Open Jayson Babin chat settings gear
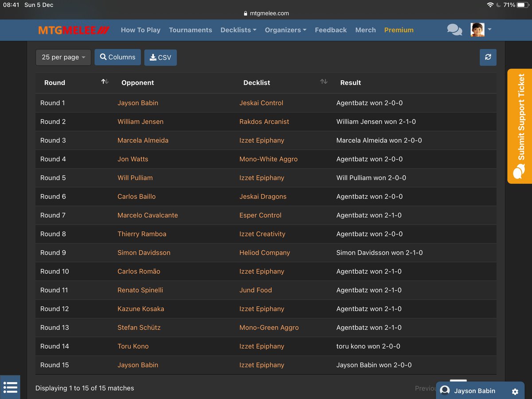Image resolution: width=532 pixels, height=399 pixels. pyautogui.click(x=515, y=391)
